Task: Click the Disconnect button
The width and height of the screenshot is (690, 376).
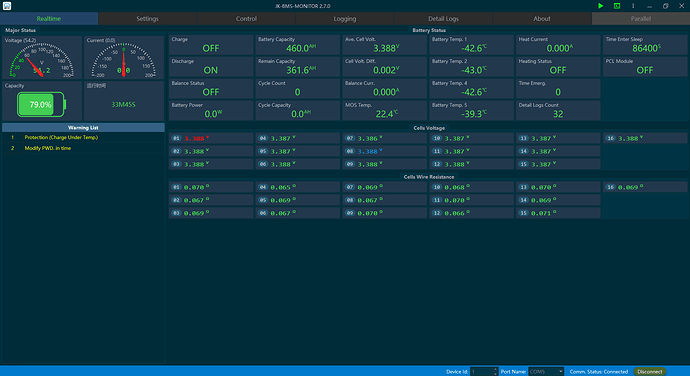Action: pos(650,372)
